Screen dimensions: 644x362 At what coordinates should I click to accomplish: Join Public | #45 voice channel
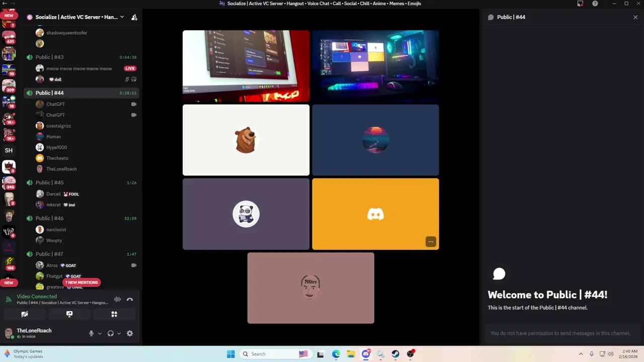coord(49,183)
